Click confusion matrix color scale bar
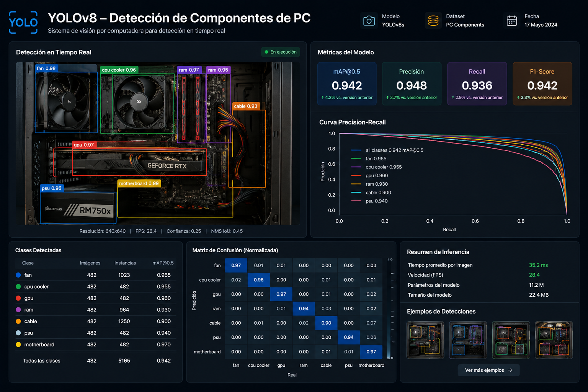The height and width of the screenshot is (392, 588). click(x=389, y=309)
